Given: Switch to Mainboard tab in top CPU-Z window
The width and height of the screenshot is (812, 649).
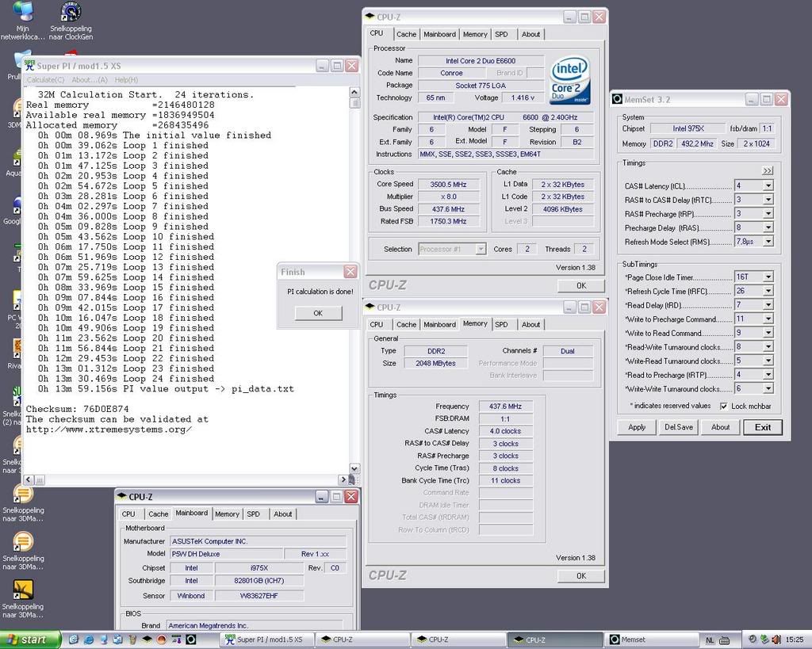Looking at the screenshot, I should coord(439,34).
